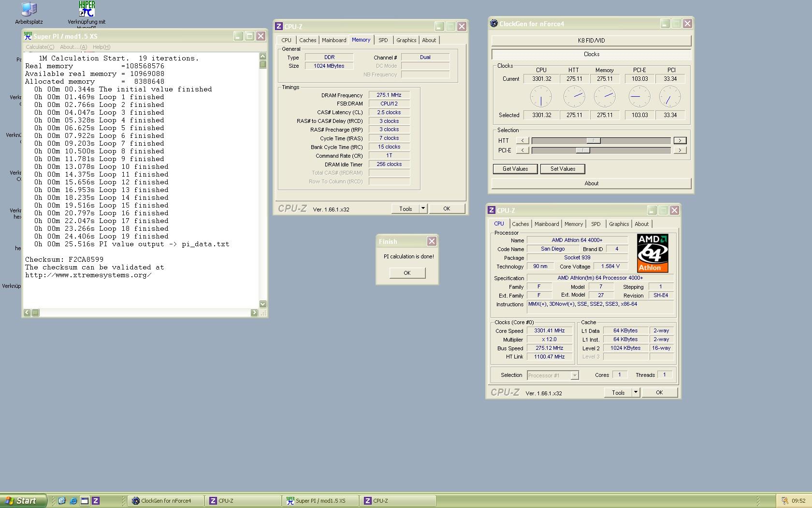Open Caches tab in processor CPU-Z window
Viewport: 812px width, 508px height.
521,224
